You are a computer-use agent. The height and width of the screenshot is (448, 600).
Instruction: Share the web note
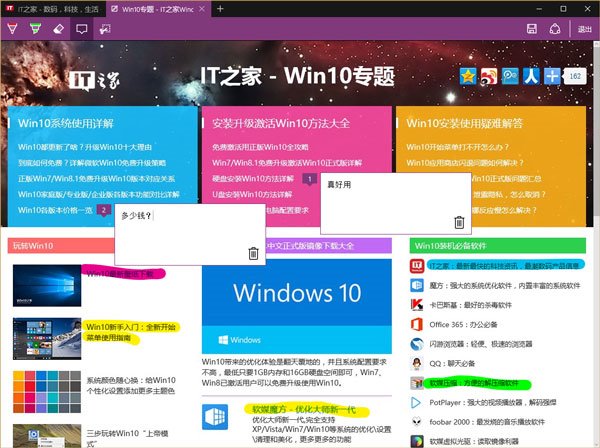point(556,29)
